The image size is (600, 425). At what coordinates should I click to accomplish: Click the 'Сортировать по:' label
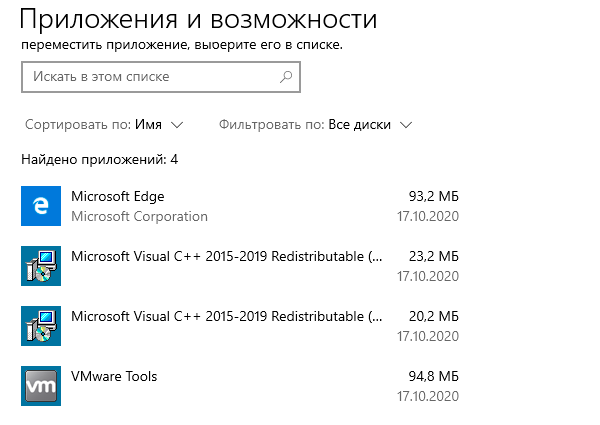tap(75, 125)
